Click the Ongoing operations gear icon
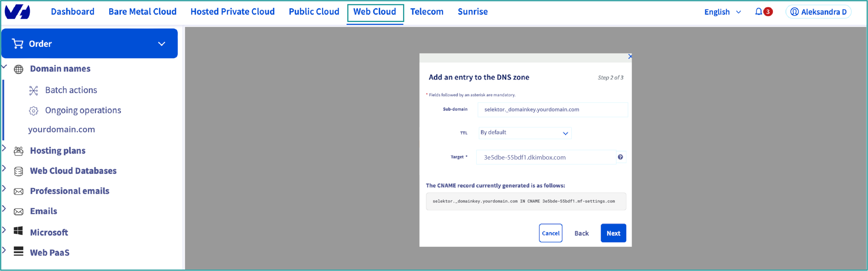The height and width of the screenshot is (271, 868). pos(33,111)
